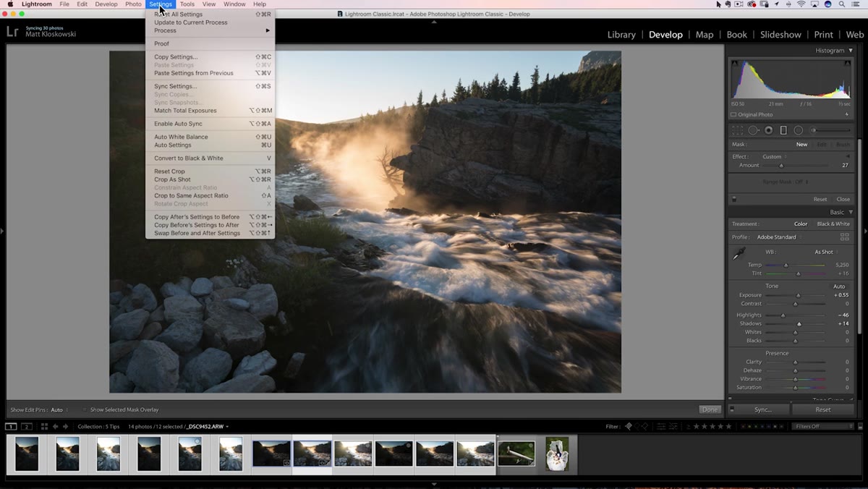Toggle the mask panel on/off switch
This screenshot has height=489, width=868.
(x=734, y=199)
